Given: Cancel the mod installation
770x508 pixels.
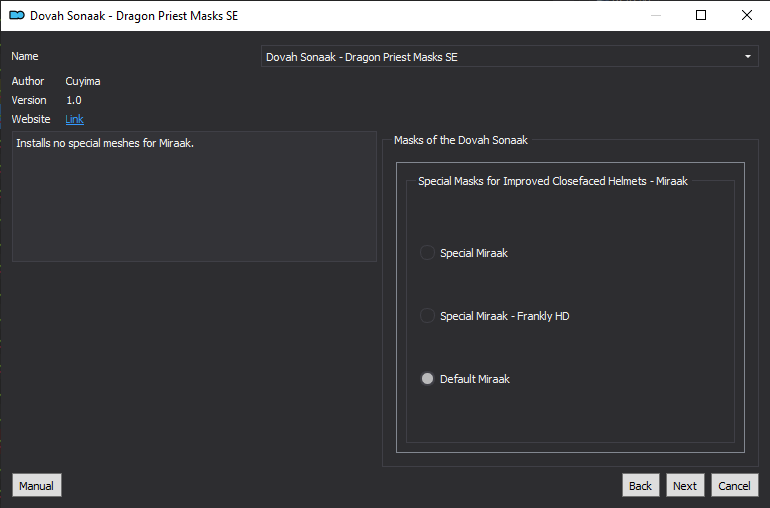Looking at the screenshot, I should [x=734, y=486].
